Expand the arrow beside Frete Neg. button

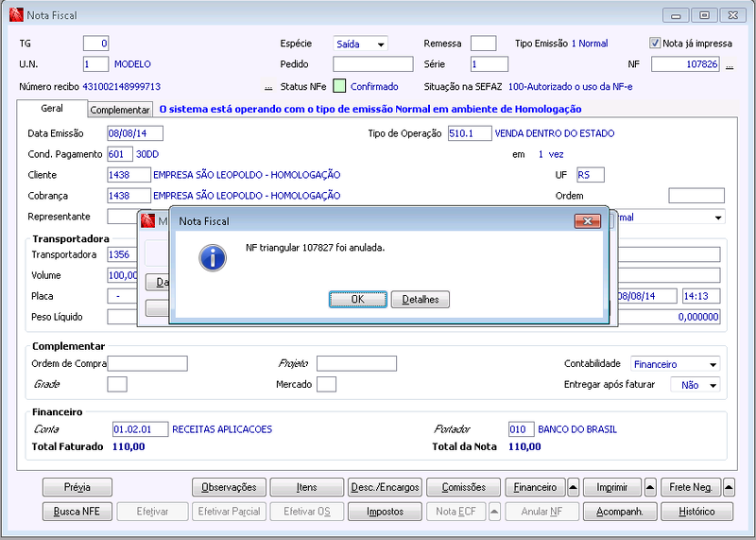pyautogui.click(x=729, y=487)
